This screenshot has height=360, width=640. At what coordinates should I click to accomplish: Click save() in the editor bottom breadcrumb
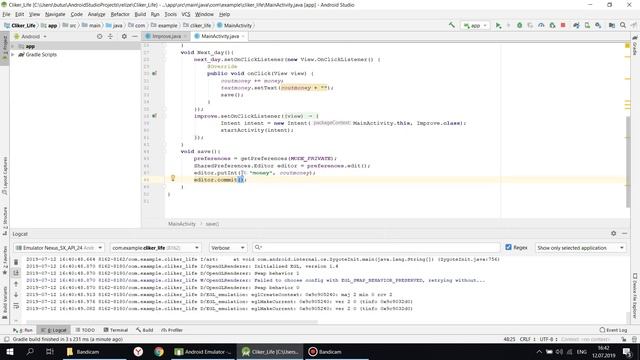(x=212, y=224)
